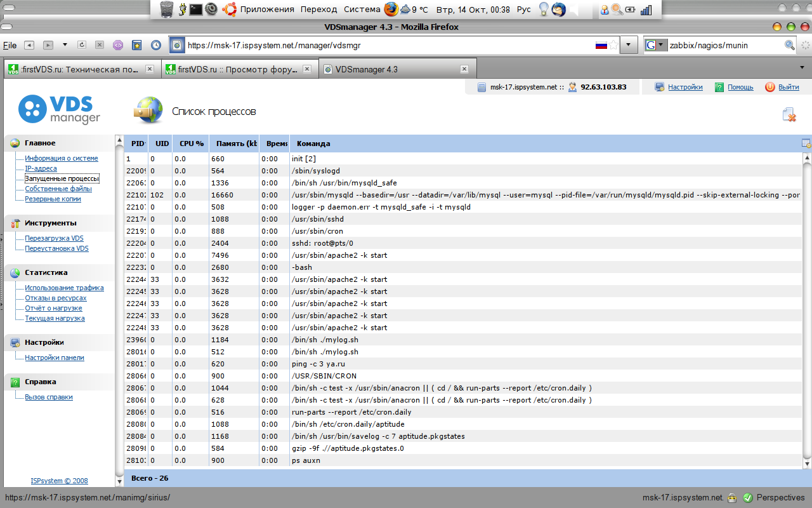Viewport: 812px width, 508px height.
Task: Click the purple code icon in the toolbar
Action: click(x=117, y=45)
